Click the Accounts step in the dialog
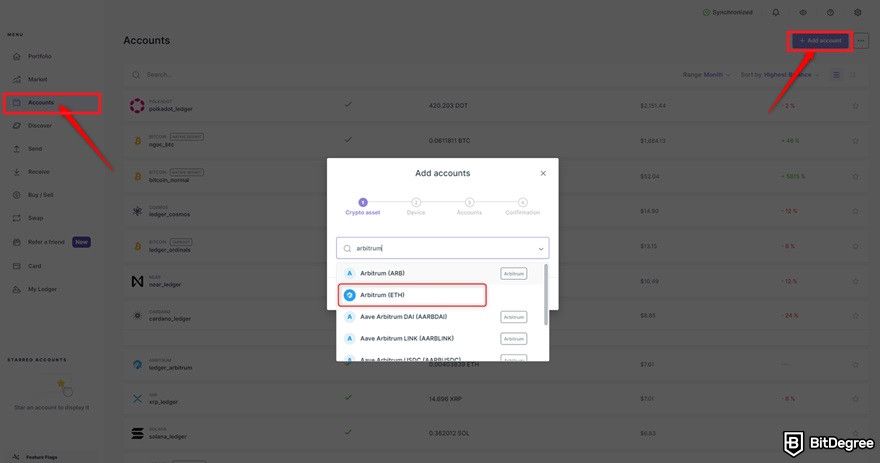Image resolution: width=880 pixels, height=463 pixels. coord(469,207)
